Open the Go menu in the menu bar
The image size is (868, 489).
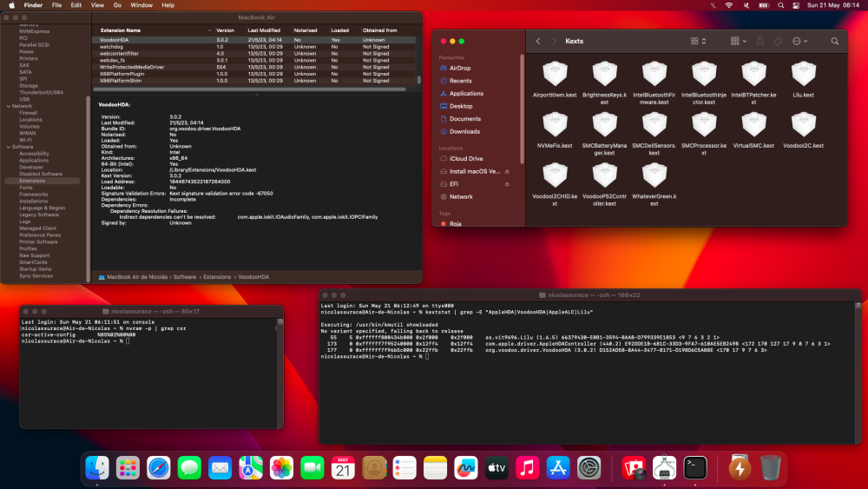[117, 5]
